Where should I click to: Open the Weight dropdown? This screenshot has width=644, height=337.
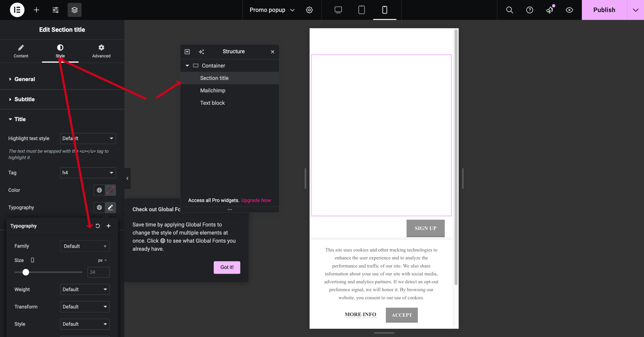pos(85,289)
